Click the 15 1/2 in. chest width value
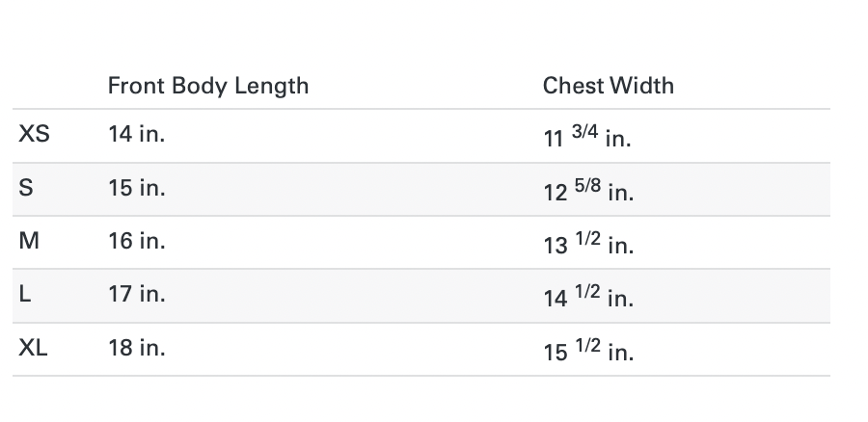This screenshot has width=868, height=422. tap(587, 352)
